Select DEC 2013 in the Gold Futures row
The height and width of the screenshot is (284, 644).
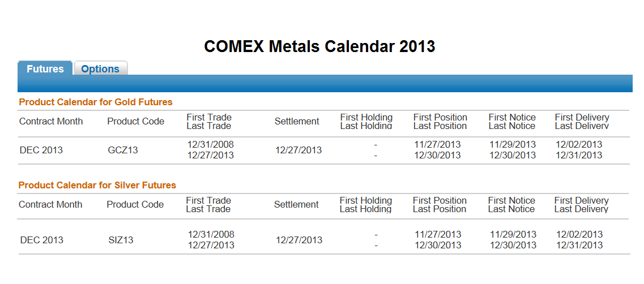tap(41, 150)
